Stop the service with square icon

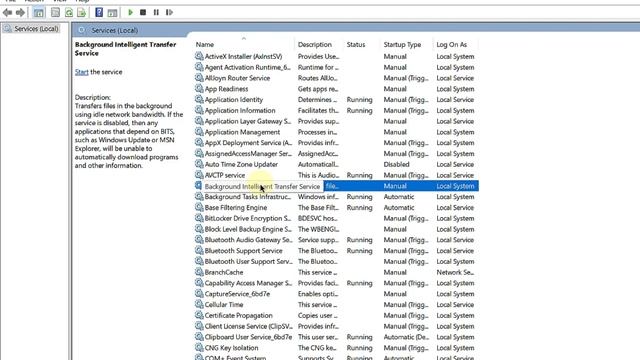(143, 13)
